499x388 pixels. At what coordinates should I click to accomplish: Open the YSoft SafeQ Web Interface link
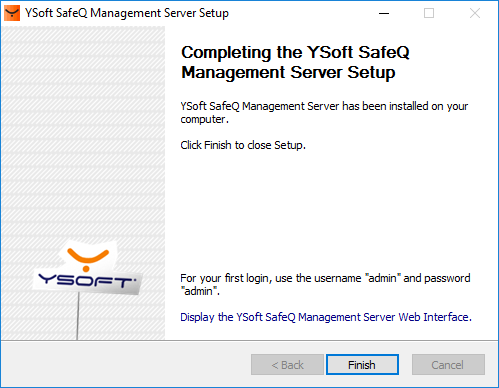click(x=326, y=317)
